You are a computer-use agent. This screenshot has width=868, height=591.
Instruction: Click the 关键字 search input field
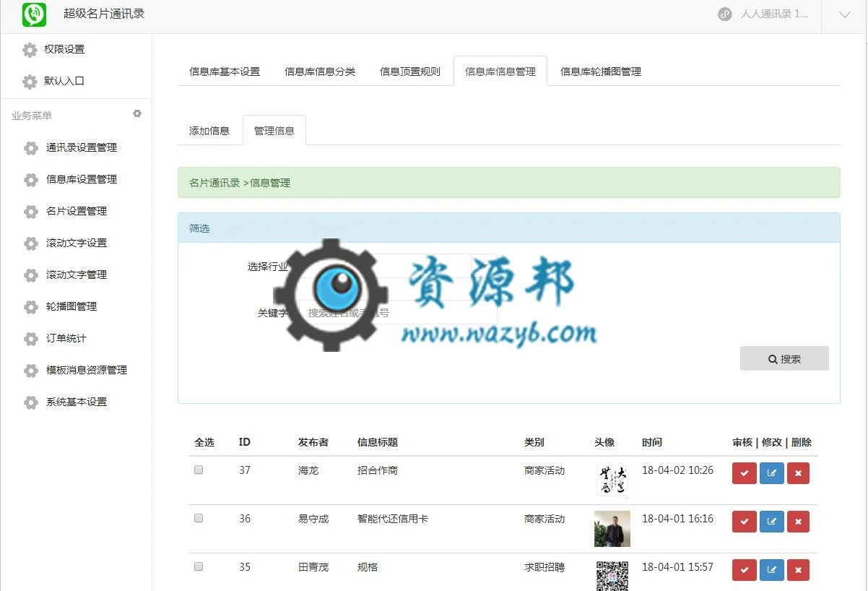397,313
